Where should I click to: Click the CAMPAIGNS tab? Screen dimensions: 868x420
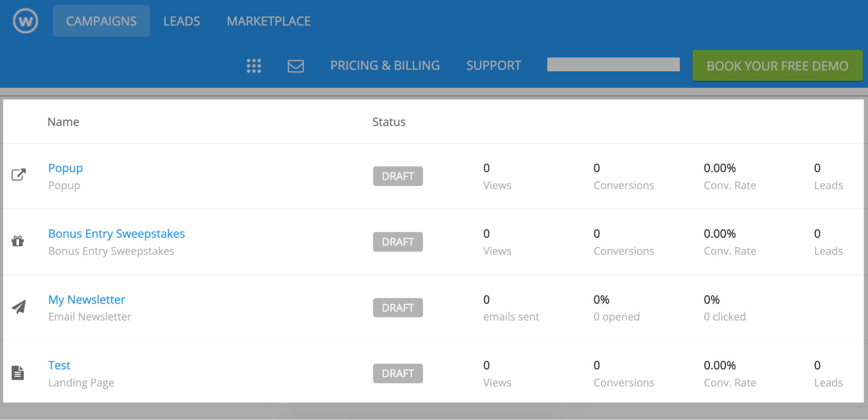(101, 20)
